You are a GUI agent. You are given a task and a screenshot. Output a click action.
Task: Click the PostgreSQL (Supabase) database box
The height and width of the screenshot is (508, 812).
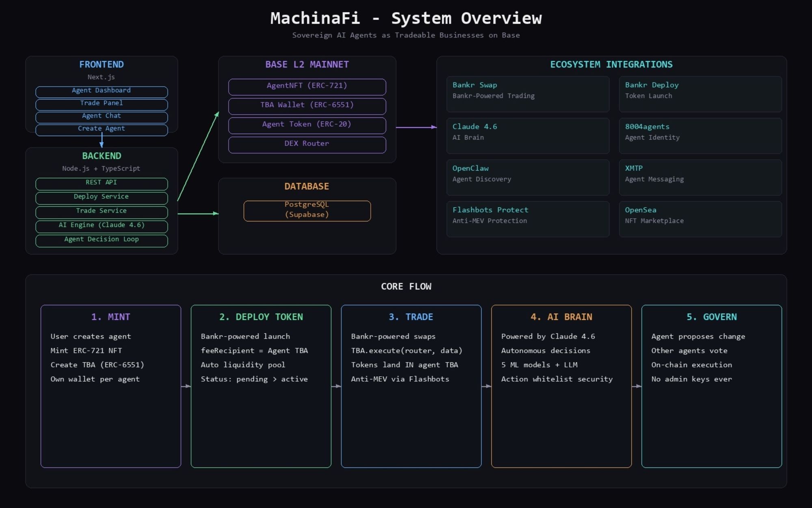[307, 211]
